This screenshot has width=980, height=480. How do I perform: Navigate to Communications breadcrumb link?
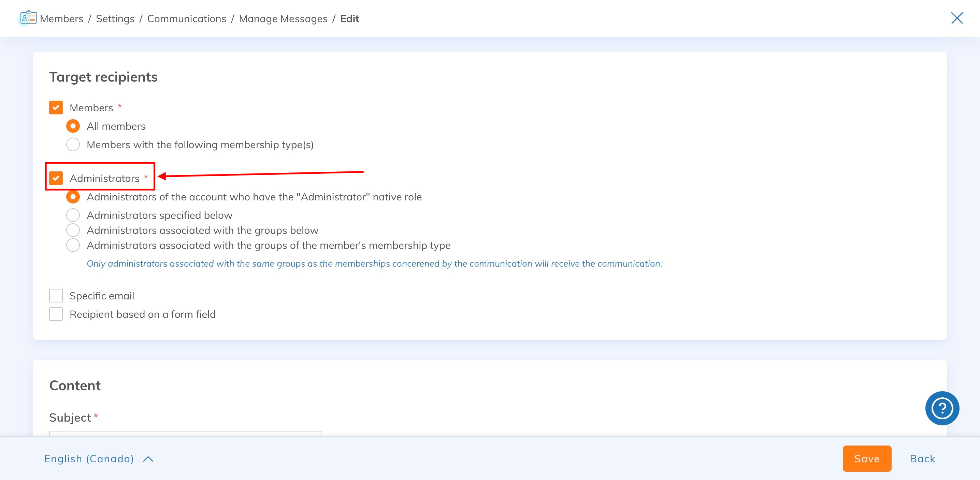[x=187, y=19]
